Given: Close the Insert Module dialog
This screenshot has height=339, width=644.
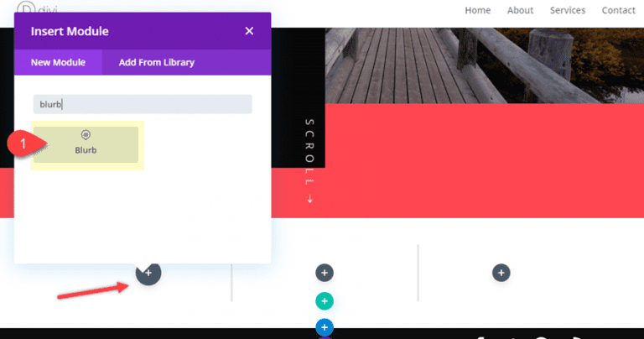Looking at the screenshot, I should point(249,31).
